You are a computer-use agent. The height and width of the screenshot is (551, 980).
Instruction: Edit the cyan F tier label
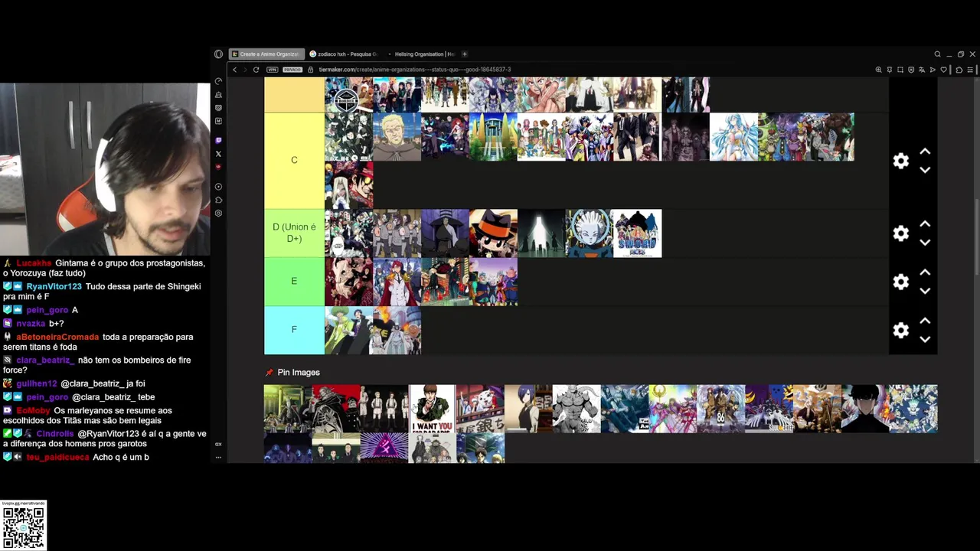(294, 330)
